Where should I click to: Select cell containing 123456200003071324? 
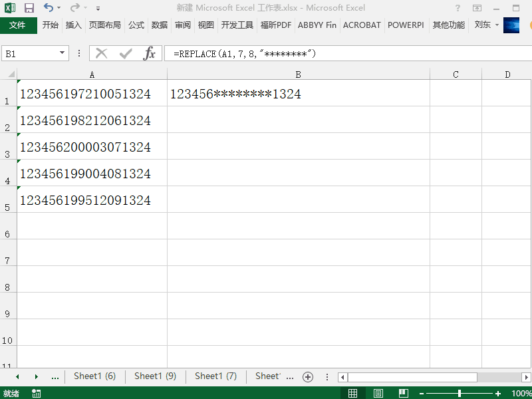[x=92, y=146]
